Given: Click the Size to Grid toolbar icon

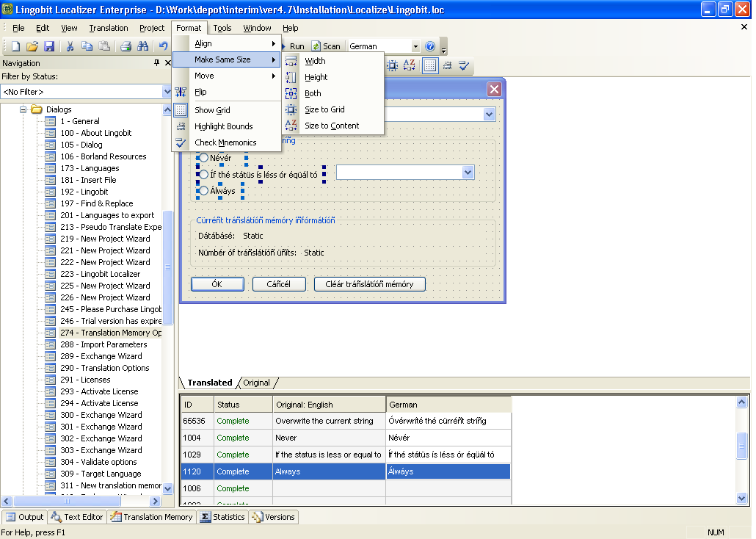Looking at the screenshot, I should [393, 65].
